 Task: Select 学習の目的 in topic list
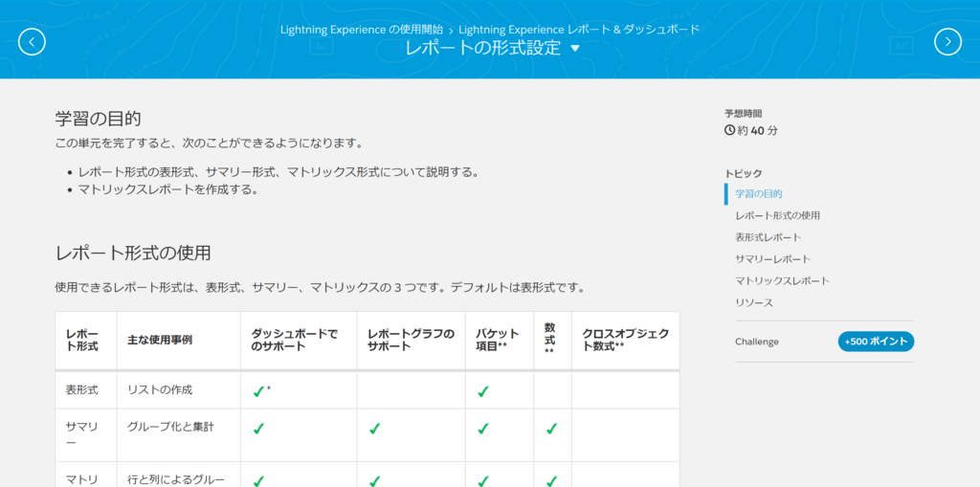pyautogui.click(x=759, y=194)
